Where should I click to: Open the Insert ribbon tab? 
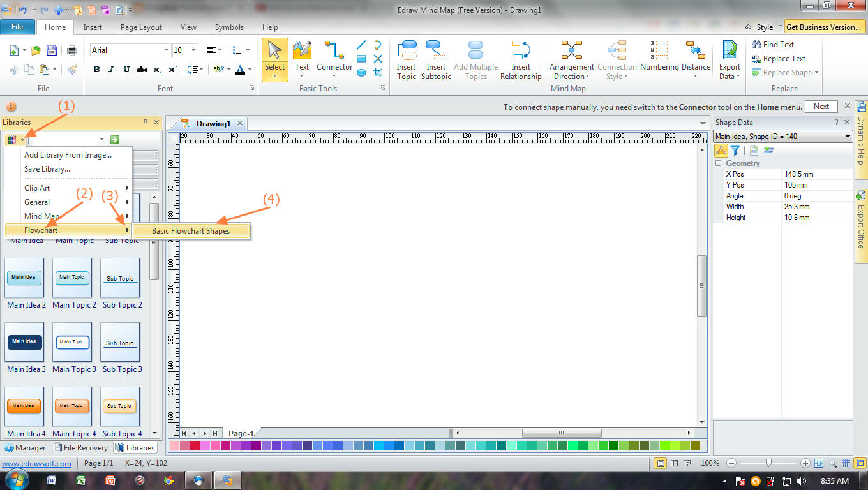[93, 27]
